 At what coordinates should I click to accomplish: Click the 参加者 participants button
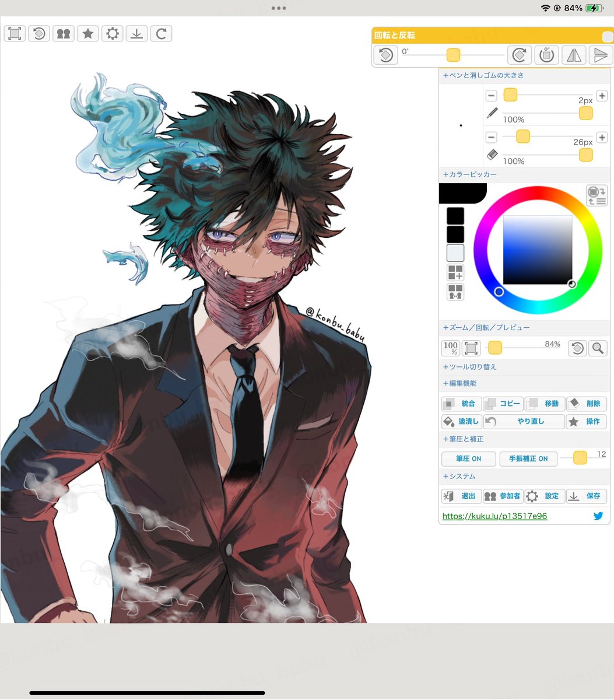pyautogui.click(x=503, y=496)
